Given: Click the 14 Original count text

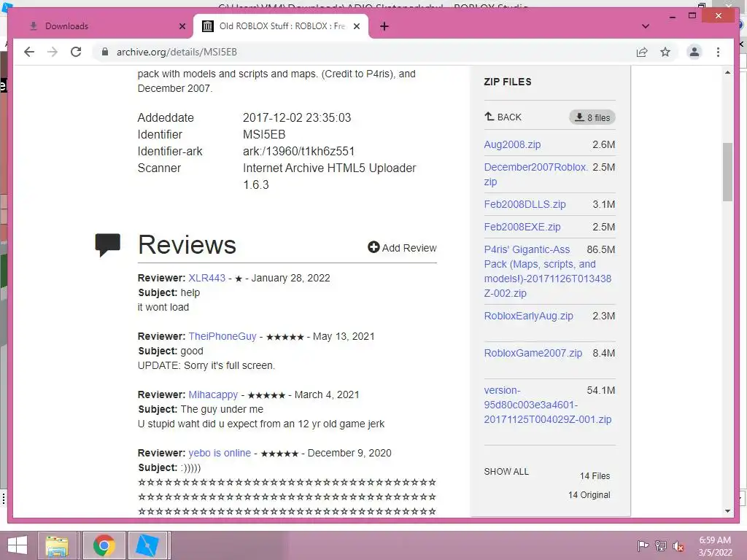Looking at the screenshot, I should (589, 495).
